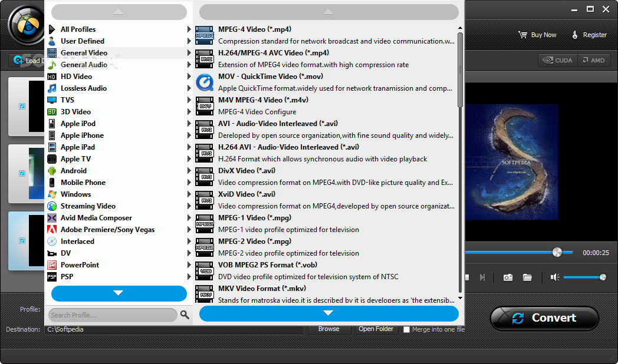The width and height of the screenshot is (618, 364).
Task: Click the H.264/MPEG-4 AVC format icon
Action: click(x=204, y=59)
